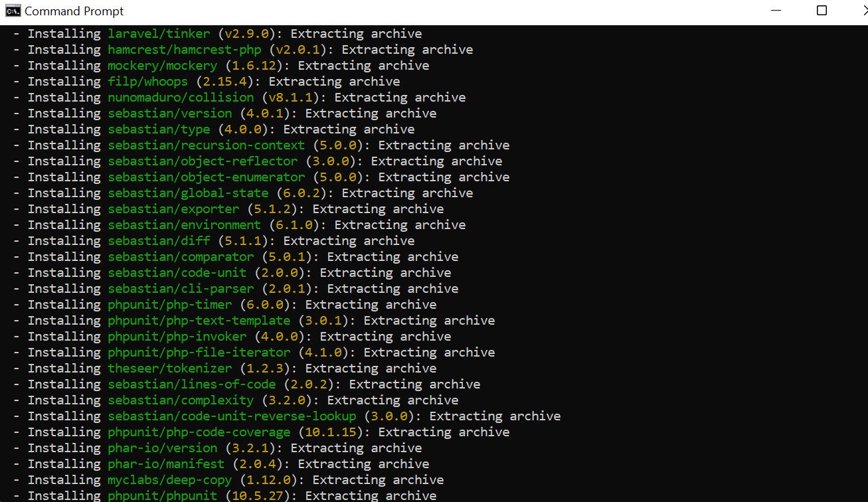Click the filp/whoops package name
This screenshot has height=502, width=868.
[148, 81]
